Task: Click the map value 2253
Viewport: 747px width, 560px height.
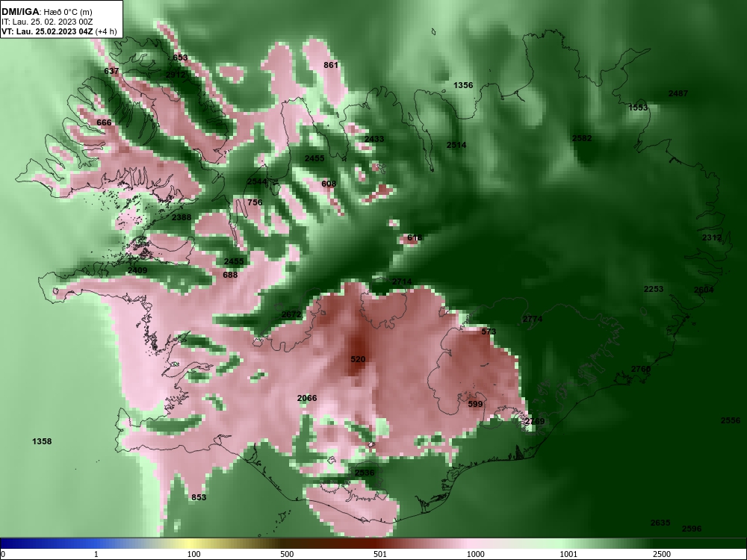Action: coord(654,289)
